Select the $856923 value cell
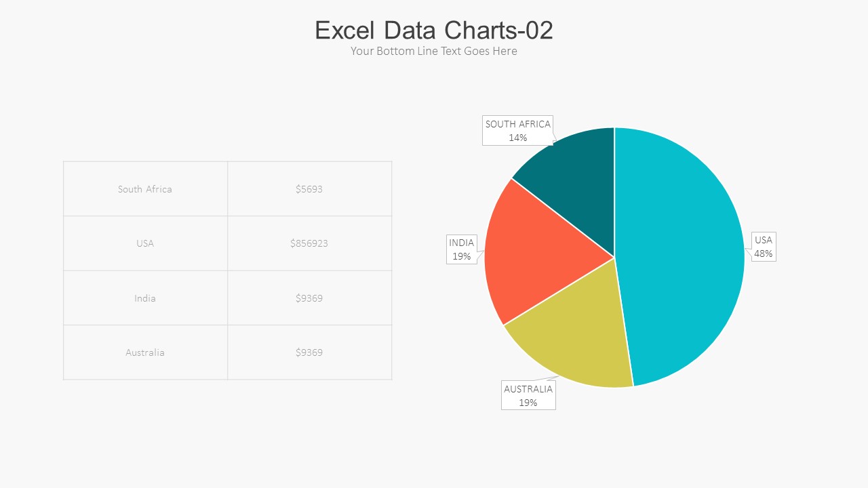 309,243
